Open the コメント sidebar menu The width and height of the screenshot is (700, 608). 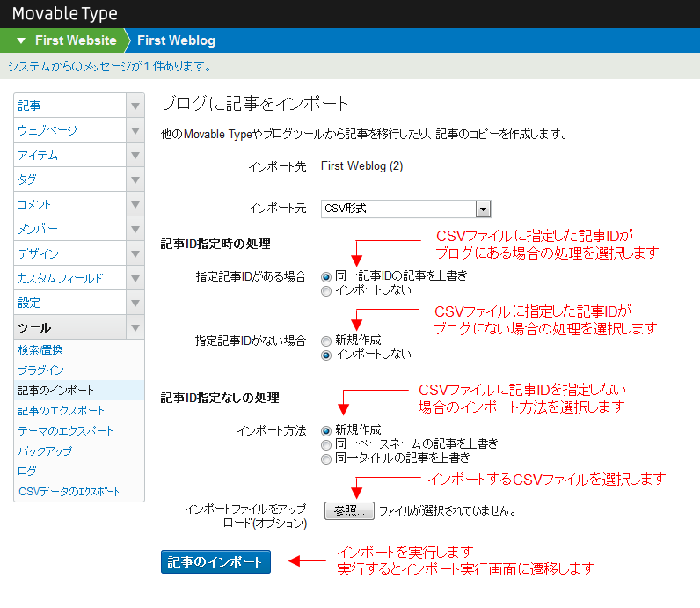point(70,204)
